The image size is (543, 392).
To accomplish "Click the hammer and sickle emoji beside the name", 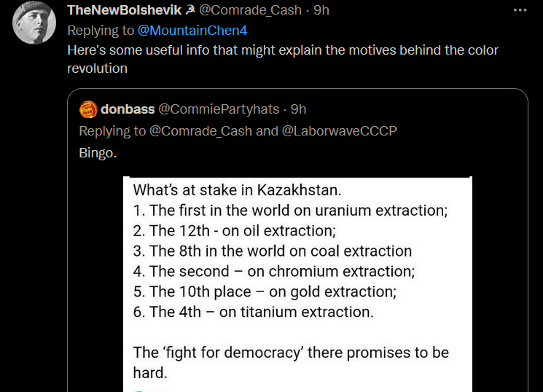I will [190, 10].
